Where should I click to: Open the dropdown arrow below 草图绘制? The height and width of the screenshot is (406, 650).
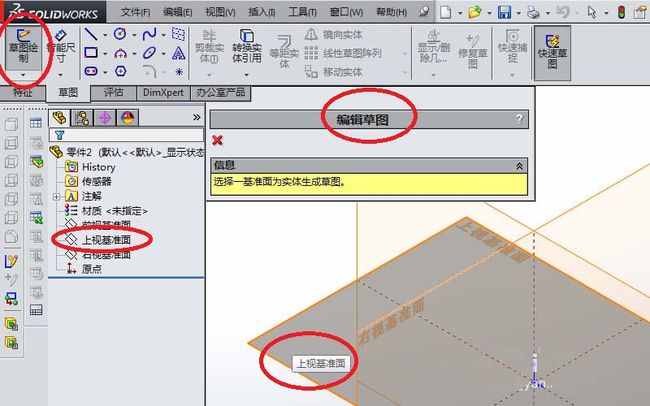tap(23, 75)
